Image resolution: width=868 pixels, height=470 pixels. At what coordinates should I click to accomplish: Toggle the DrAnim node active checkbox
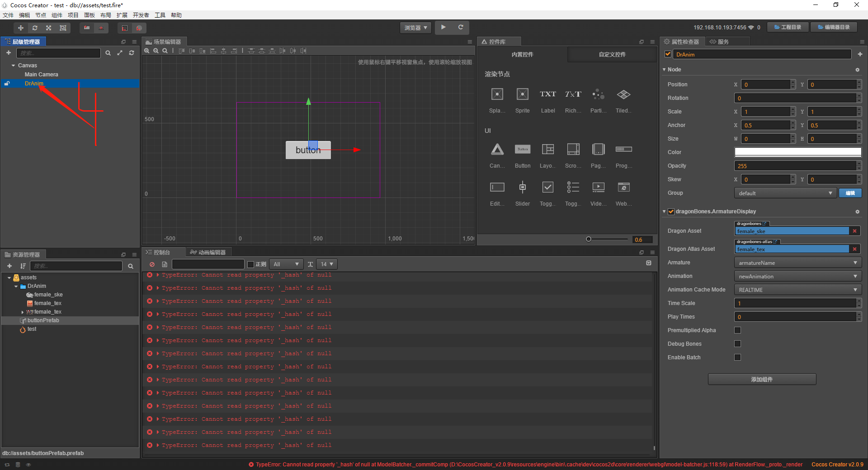click(x=668, y=54)
